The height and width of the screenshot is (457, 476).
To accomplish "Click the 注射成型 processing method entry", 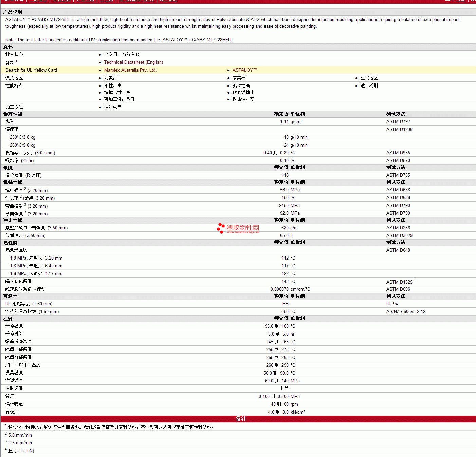I will pyautogui.click(x=113, y=107).
